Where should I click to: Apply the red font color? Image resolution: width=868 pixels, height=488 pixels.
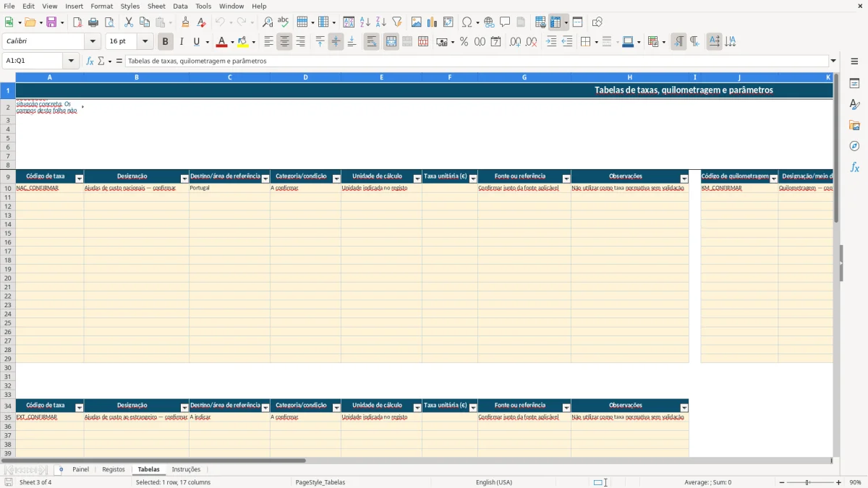[221, 42]
